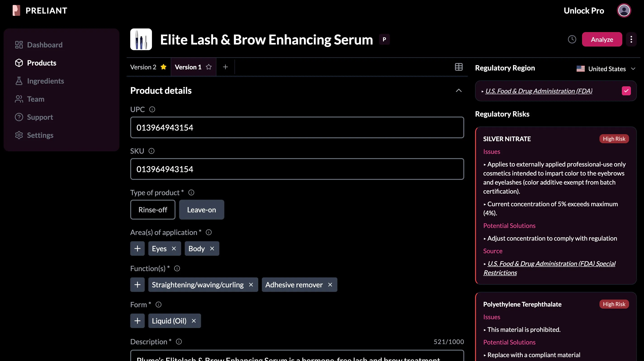644x361 pixels.
Task: Show Form info icon
Action: click(x=158, y=305)
